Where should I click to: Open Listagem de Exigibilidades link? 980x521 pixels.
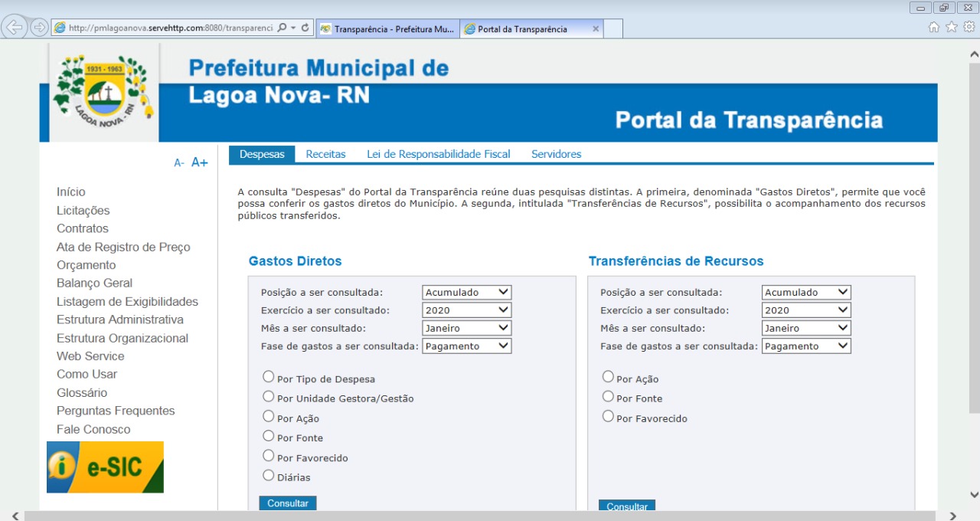click(x=127, y=302)
